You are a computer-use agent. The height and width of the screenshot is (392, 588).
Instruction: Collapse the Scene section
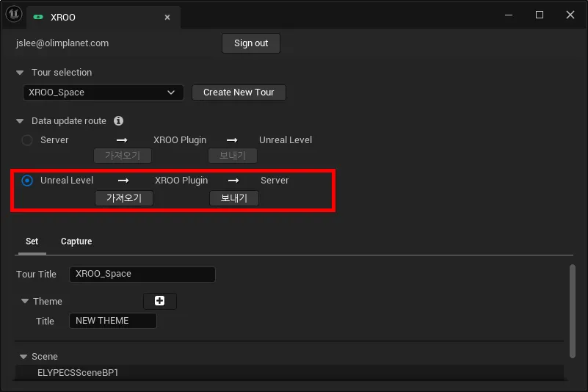[23, 356]
